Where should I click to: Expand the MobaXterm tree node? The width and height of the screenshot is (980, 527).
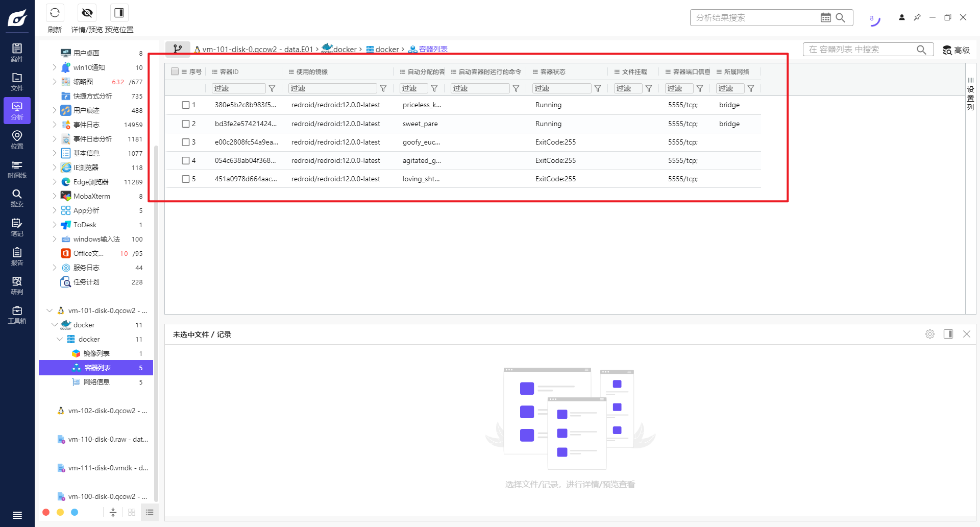(55, 196)
